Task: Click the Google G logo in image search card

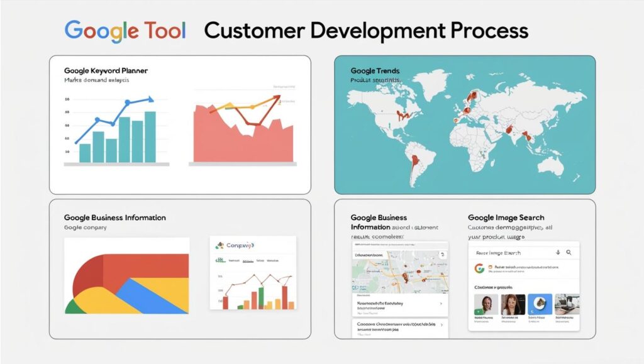Action: pyautogui.click(x=479, y=268)
